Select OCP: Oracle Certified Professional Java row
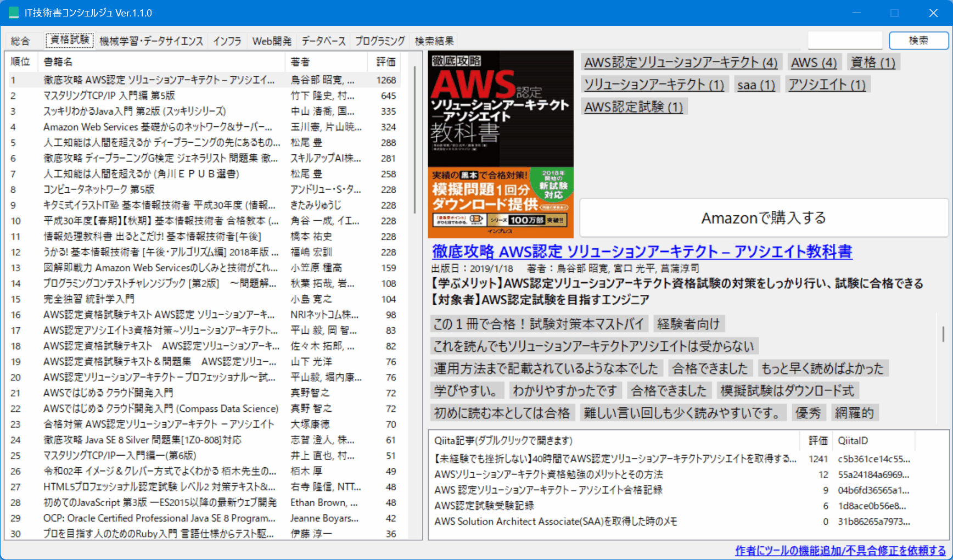 tap(203, 518)
